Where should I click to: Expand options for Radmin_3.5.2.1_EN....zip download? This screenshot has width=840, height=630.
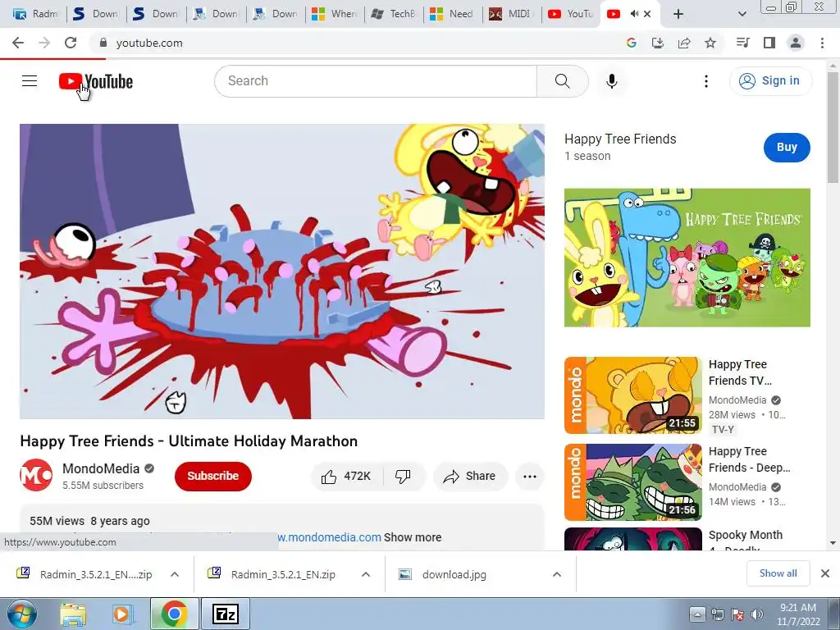(x=175, y=574)
